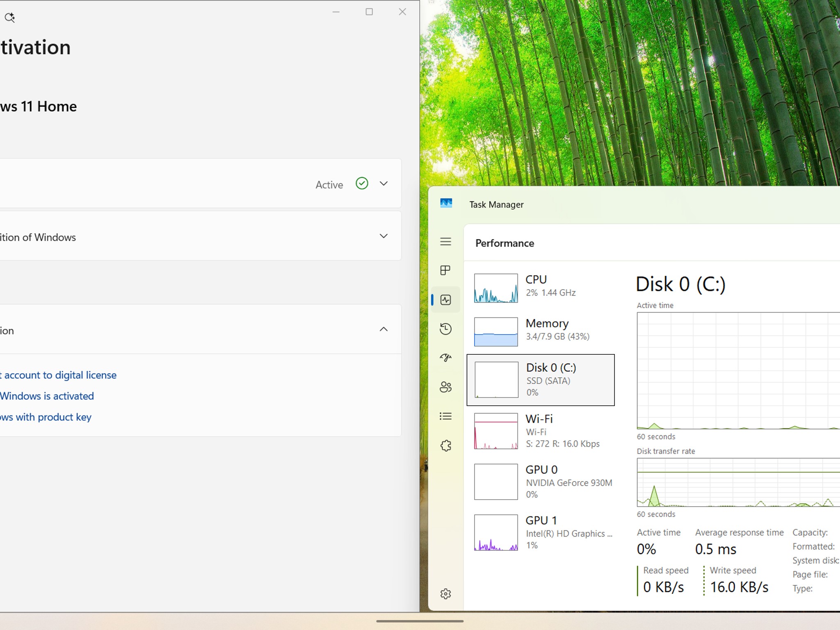The width and height of the screenshot is (840, 630).
Task: Open Windows with product key link
Action: click(46, 417)
